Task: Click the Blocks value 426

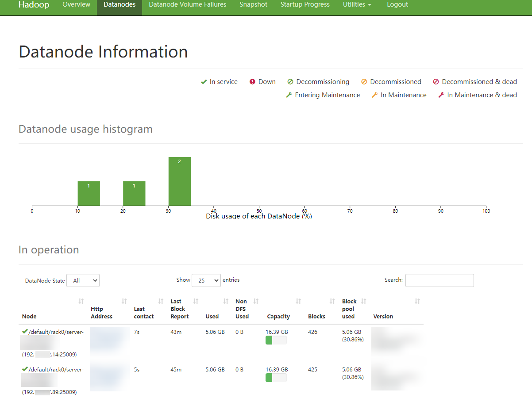Action: [x=312, y=332]
